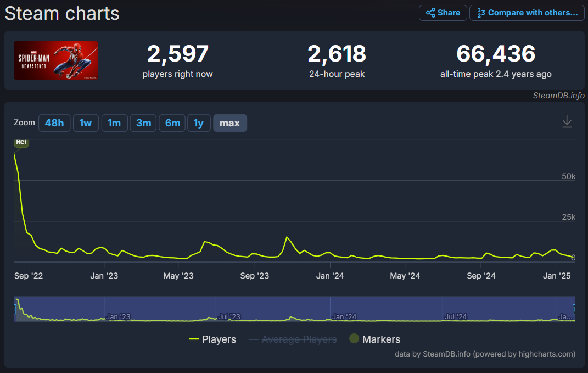The image size is (588, 373).
Task: Click the Steam charts heading
Action: (62, 14)
